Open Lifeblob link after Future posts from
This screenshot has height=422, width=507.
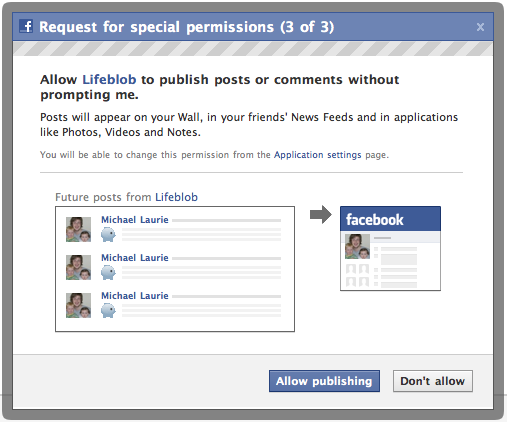point(176,197)
